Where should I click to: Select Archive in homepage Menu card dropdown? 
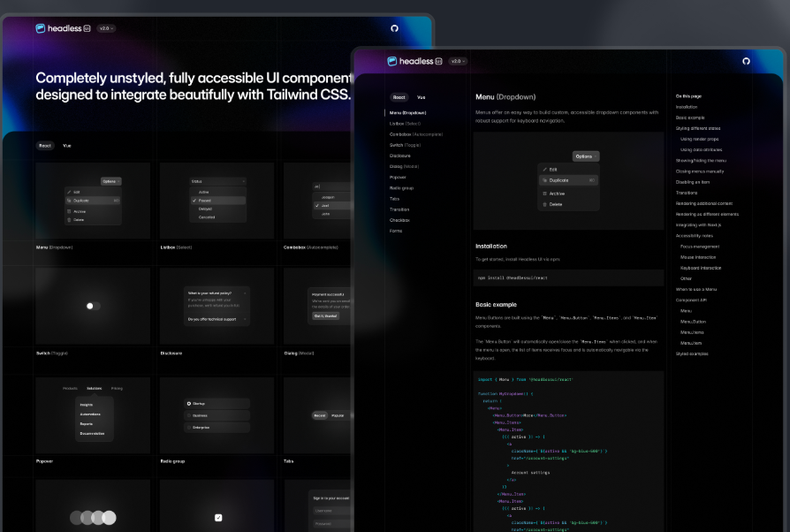tap(93, 211)
